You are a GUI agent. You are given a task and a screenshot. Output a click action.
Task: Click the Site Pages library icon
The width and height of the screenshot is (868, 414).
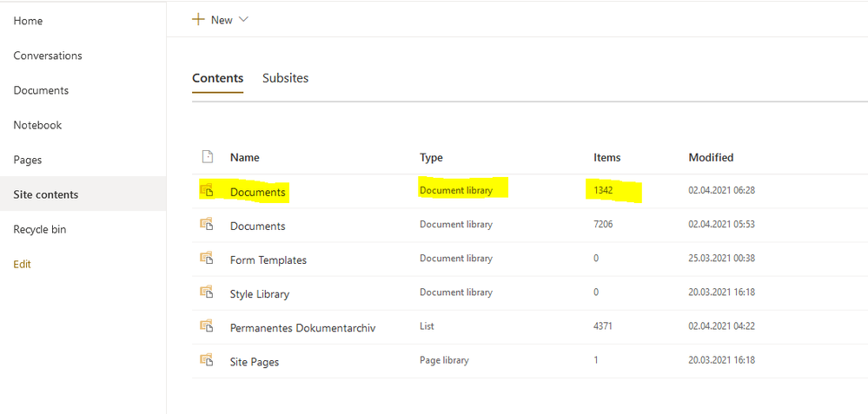point(207,359)
